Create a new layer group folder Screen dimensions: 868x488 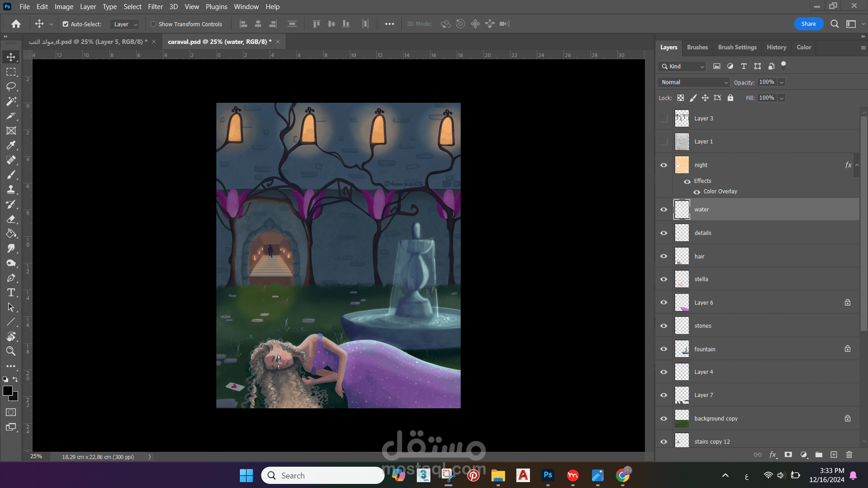coord(819,455)
